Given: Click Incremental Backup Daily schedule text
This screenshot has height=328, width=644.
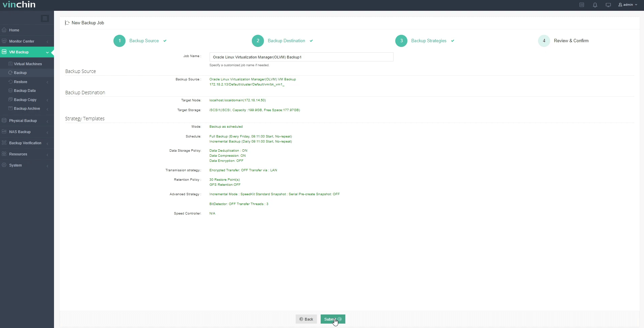Looking at the screenshot, I should (x=250, y=142).
